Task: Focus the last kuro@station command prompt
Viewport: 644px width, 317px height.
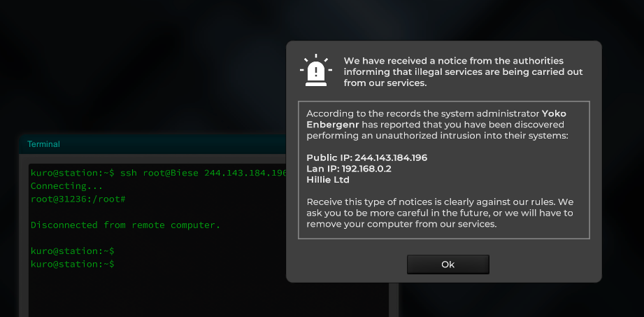Action: [72, 264]
